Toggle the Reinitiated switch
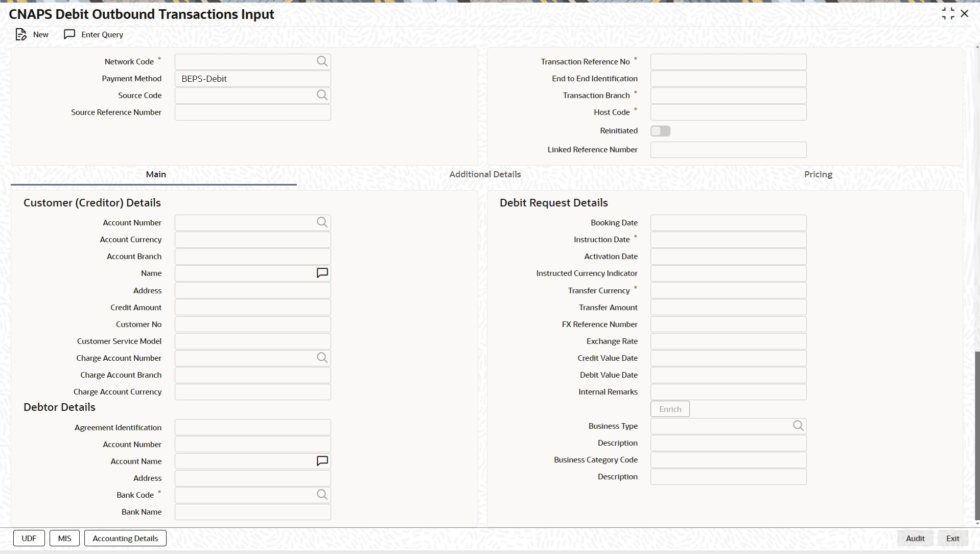This screenshot has width=980, height=556. (x=660, y=131)
